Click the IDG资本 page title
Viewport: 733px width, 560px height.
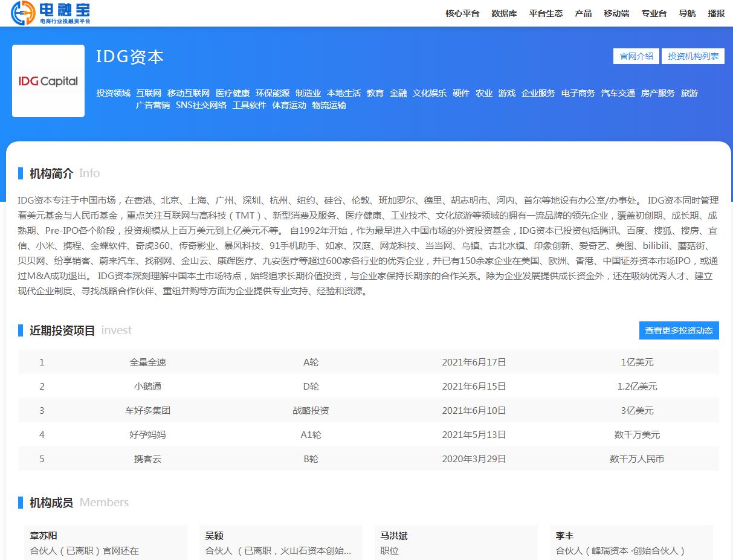point(130,57)
